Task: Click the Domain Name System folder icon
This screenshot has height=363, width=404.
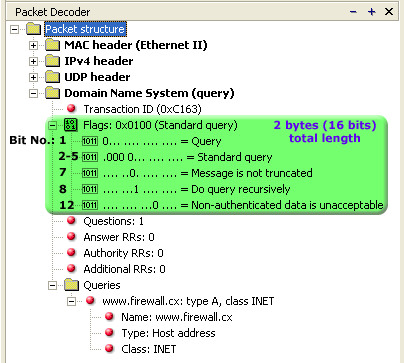Action: point(52,93)
